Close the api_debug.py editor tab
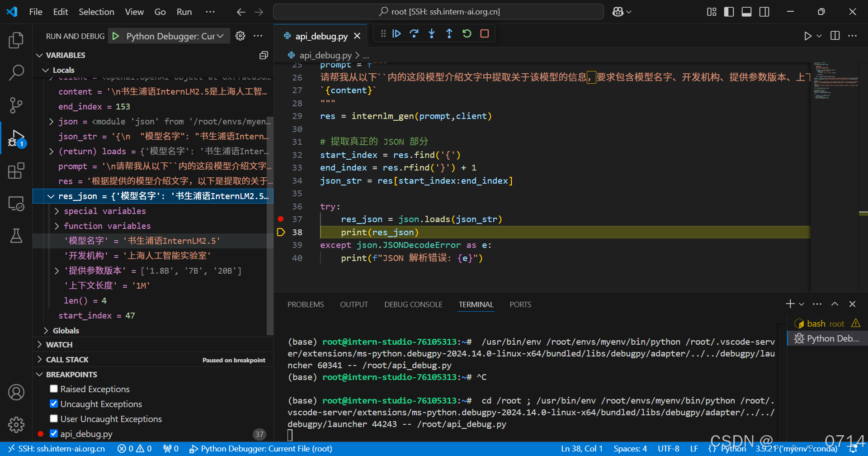Screen dimensions: 868x456 357,36
